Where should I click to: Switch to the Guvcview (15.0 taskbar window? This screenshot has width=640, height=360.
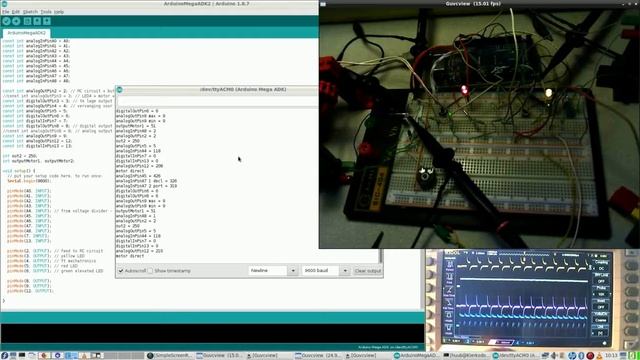coord(219,356)
